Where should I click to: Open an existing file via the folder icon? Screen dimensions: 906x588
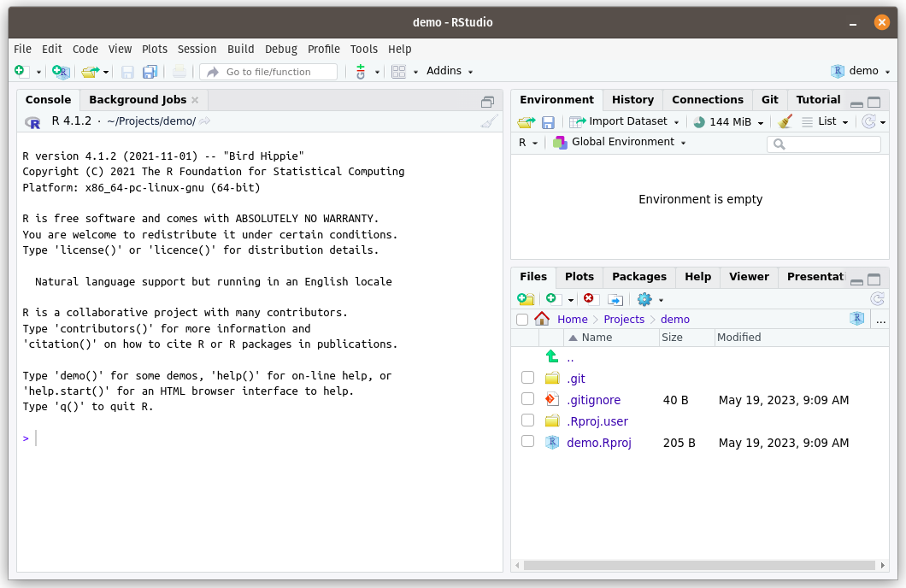[x=90, y=72]
